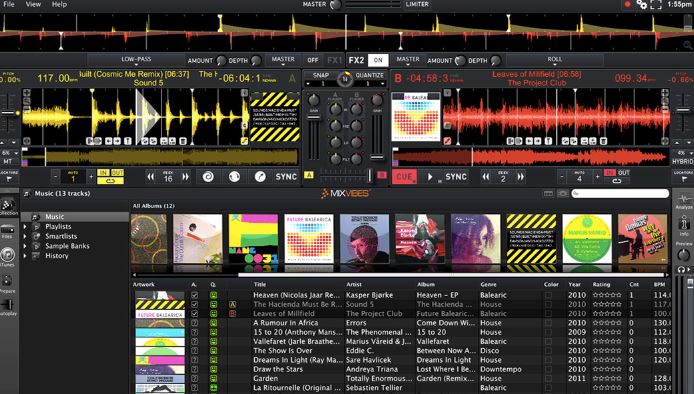Click the Prepare sidebar icon

point(8,281)
